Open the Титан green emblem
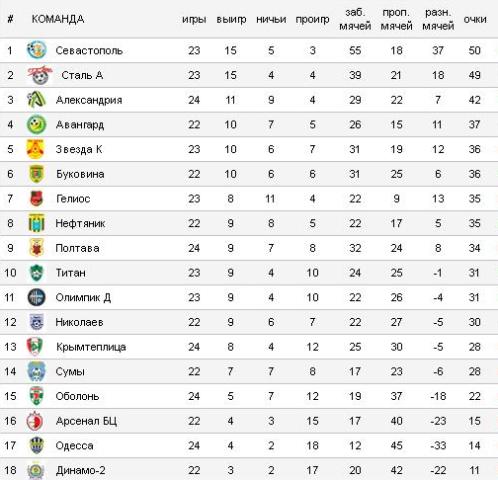 pos(36,273)
